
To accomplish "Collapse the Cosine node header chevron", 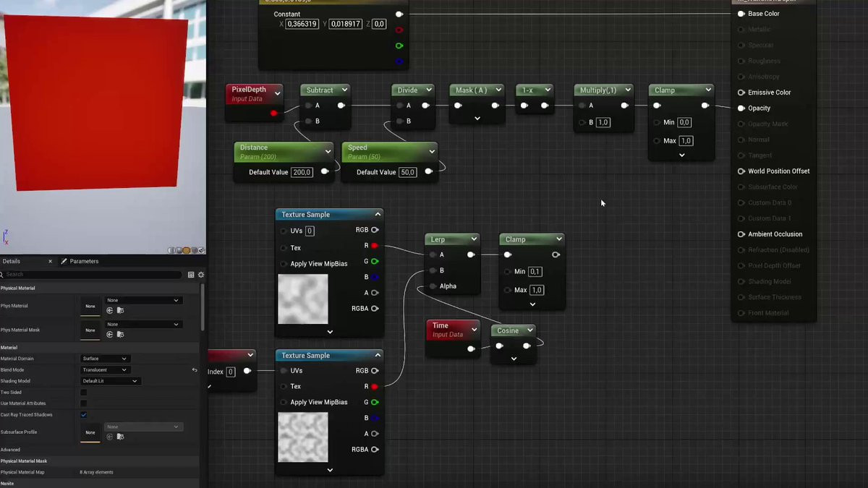I will pos(529,330).
